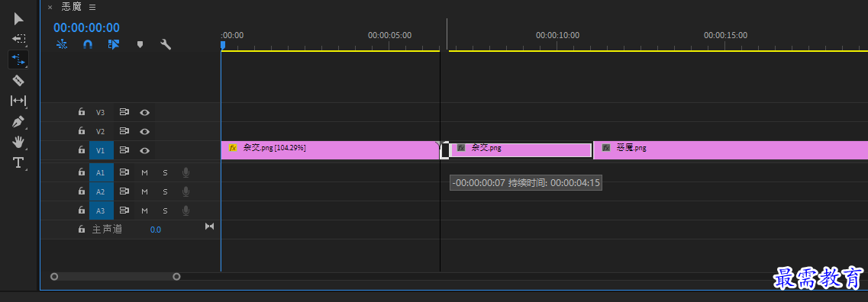868x302 pixels.
Task: Toggle sync lock for A2
Action: 124,191
